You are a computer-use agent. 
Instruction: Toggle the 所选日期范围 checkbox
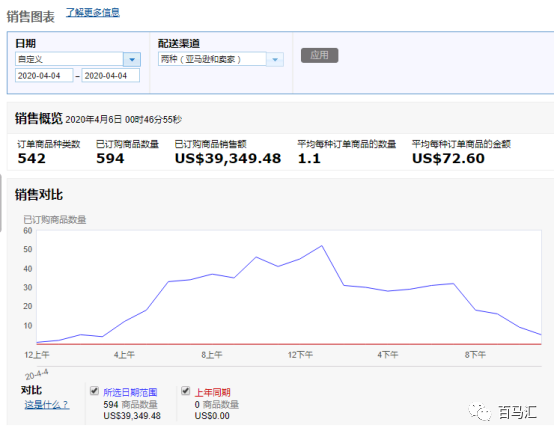94,391
